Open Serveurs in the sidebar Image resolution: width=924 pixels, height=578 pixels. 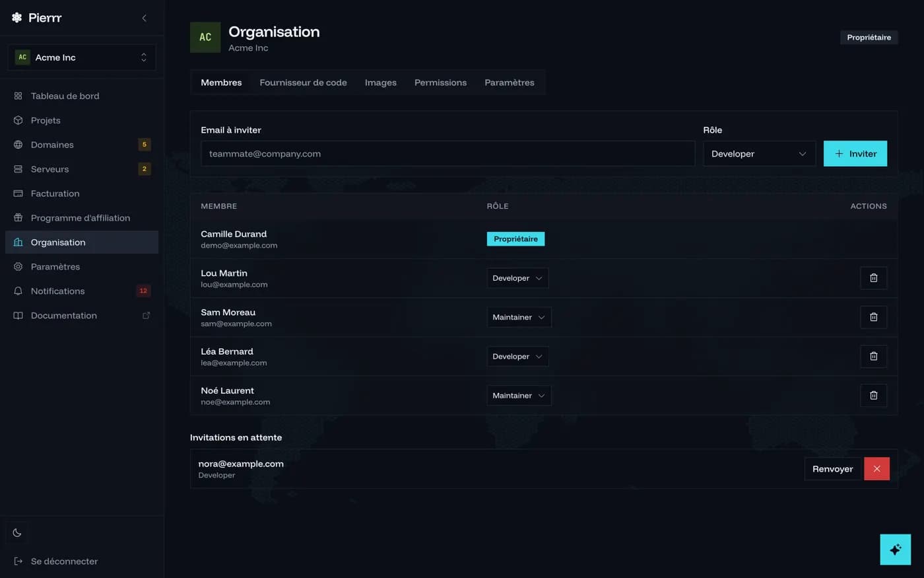82,169
